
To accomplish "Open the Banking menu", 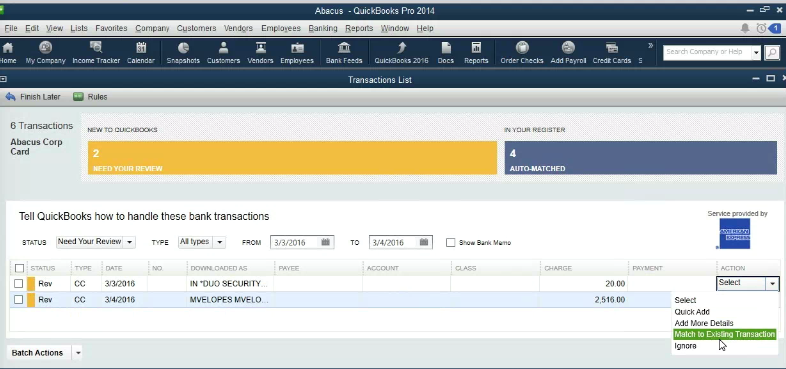I will point(323,29).
